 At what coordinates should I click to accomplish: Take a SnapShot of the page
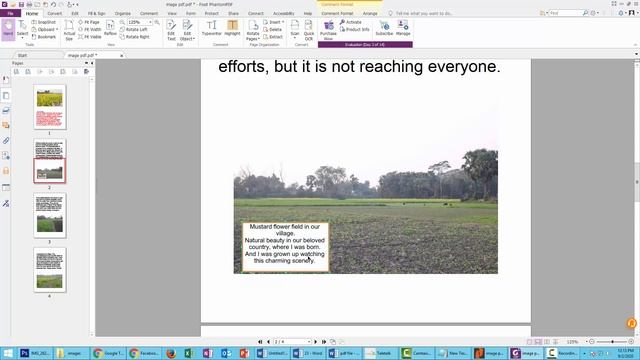[44, 22]
